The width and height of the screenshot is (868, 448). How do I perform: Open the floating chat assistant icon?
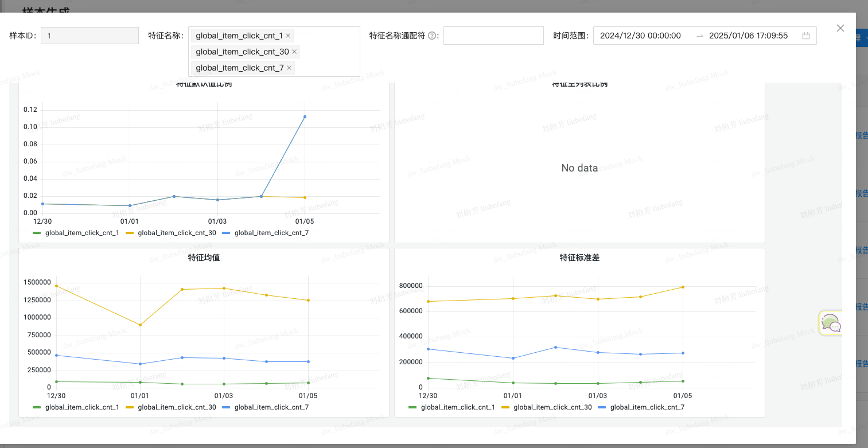[x=830, y=324]
